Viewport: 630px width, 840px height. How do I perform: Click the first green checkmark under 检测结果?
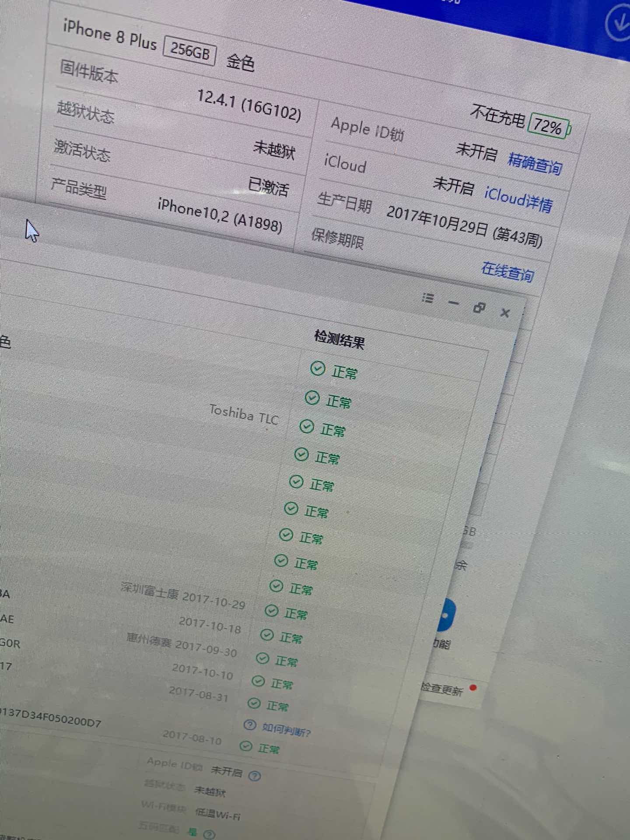[317, 369]
